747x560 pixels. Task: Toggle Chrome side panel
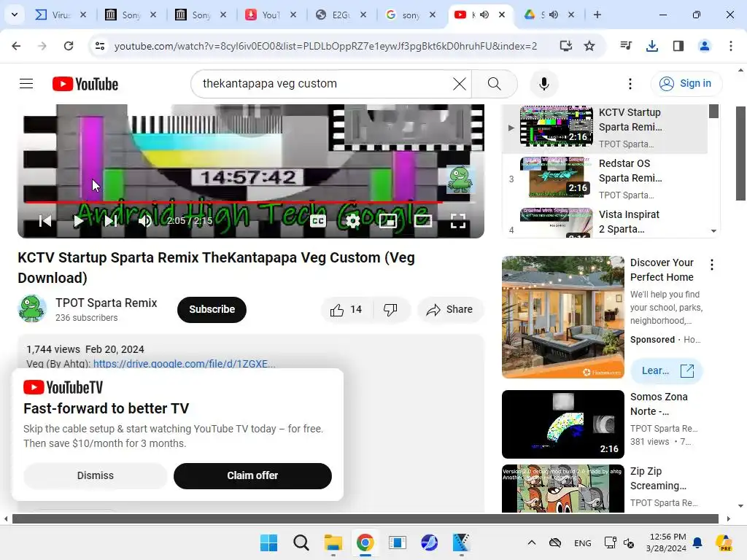click(678, 46)
